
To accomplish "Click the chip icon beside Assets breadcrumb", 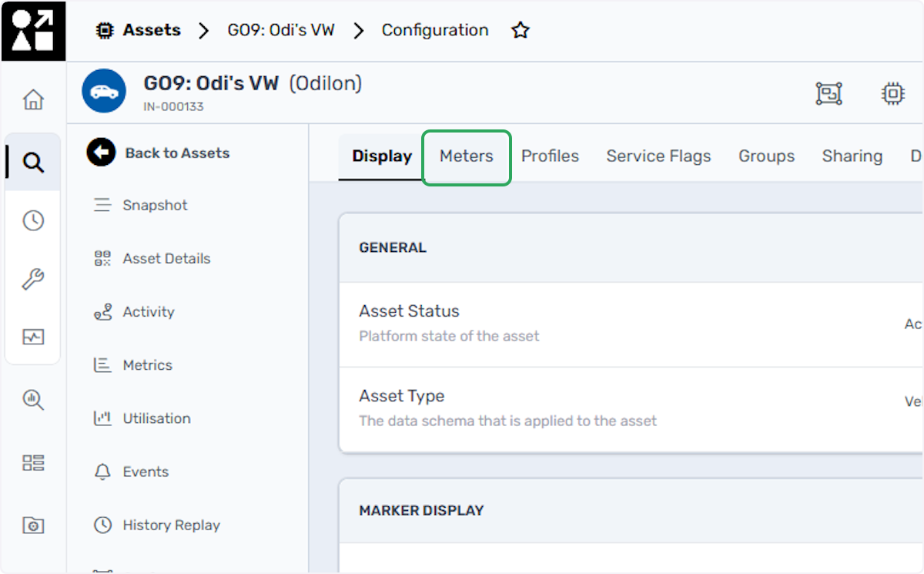I will [x=104, y=30].
